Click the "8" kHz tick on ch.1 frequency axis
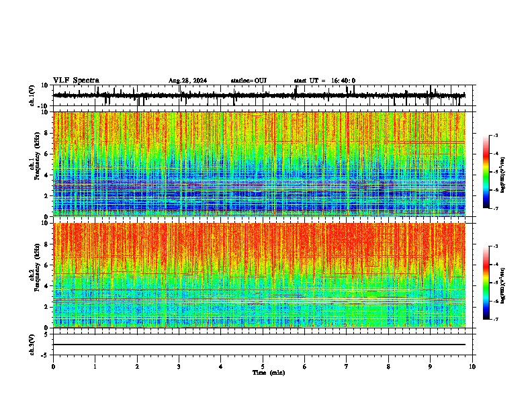Screen dimensions: 532x411 (47, 133)
